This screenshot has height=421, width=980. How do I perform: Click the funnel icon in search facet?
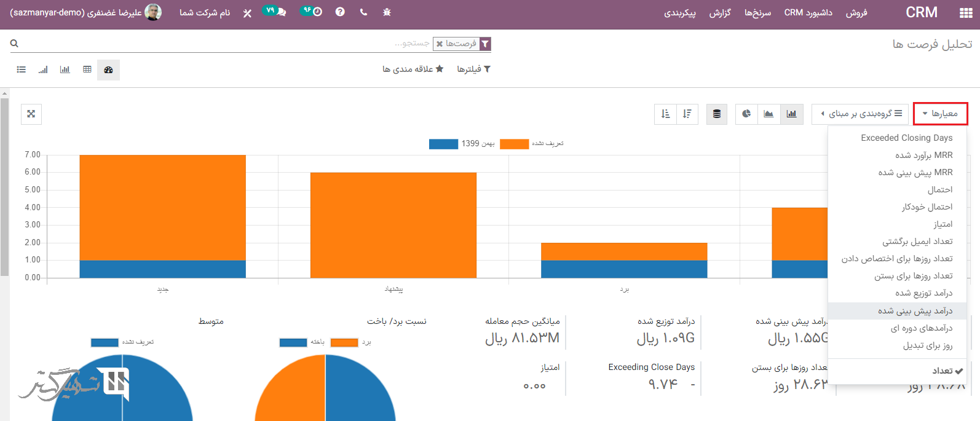pyautogui.click(x=485, y=44)
